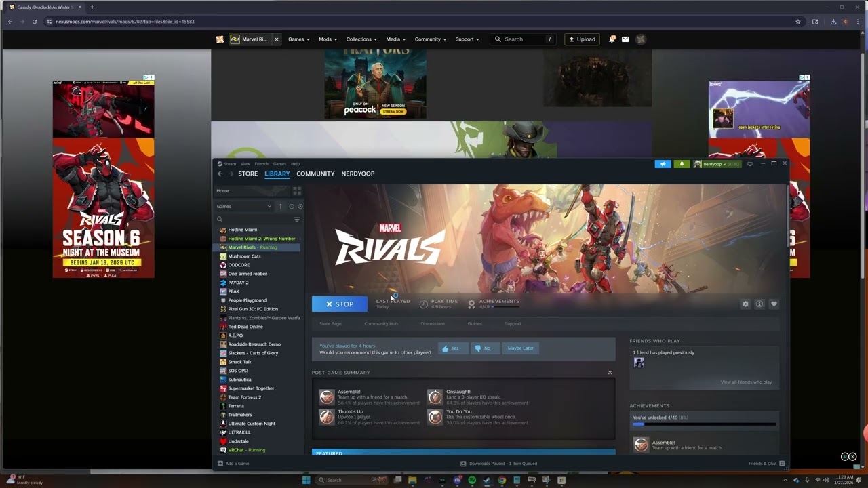Expand the Nexus Mods Media menu
868x488 pixels.
(396, 39)
